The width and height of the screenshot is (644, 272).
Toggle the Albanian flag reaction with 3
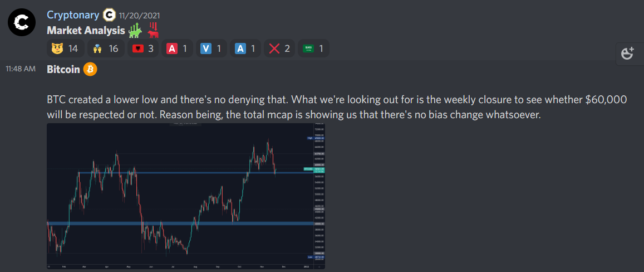142,48
